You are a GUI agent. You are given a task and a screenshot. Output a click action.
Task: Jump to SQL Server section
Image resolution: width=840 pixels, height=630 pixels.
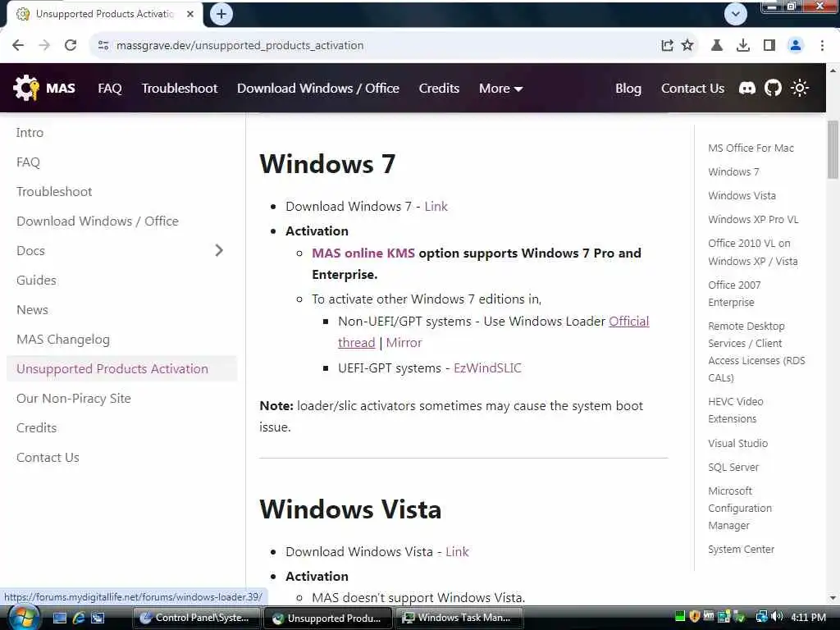coord(733,467)
